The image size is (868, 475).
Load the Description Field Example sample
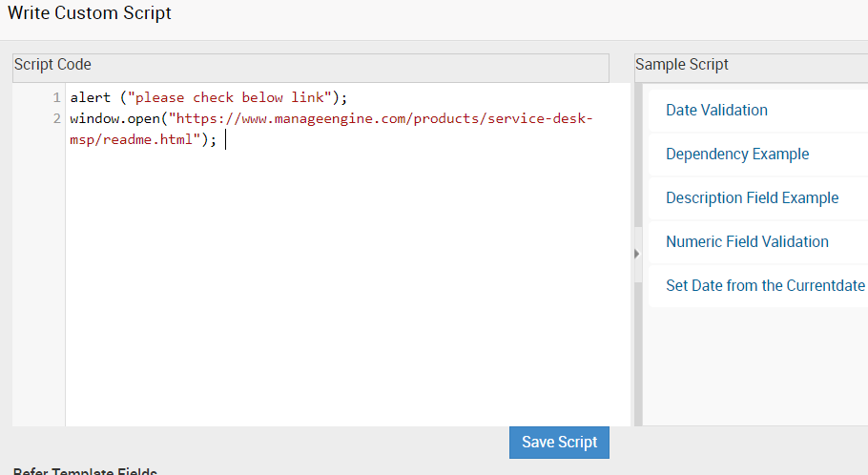click(x=752, y=198)
